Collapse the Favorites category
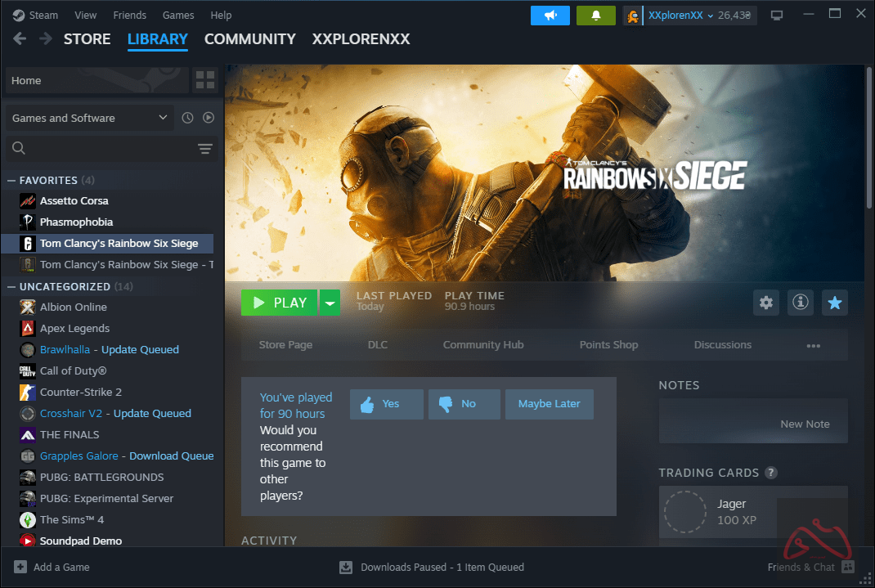Viewport: 875px width, 588px height. click(11, 180)
